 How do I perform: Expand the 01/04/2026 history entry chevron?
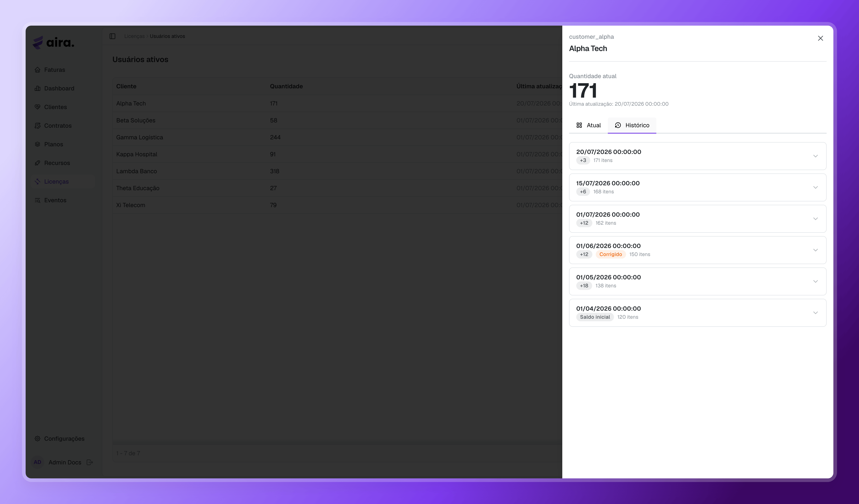(815, 313)
